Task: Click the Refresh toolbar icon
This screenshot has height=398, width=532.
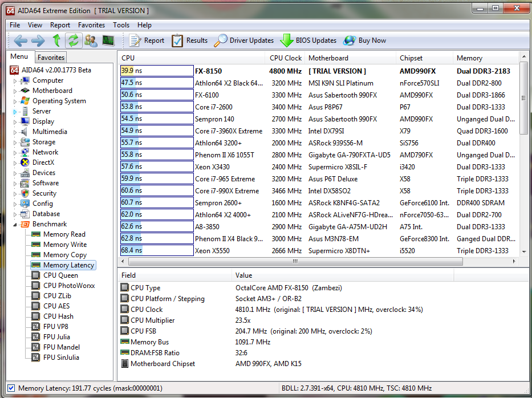Action: tap(74, 40)
